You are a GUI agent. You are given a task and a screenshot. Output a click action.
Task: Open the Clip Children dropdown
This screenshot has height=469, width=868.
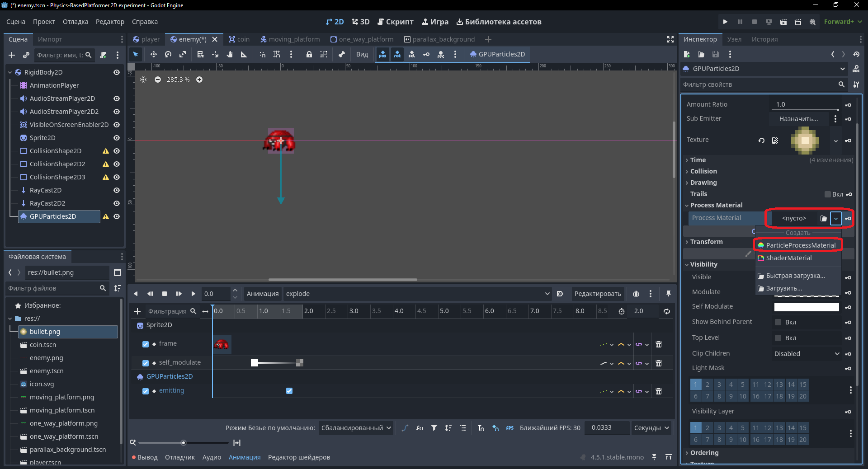[x=807, y=354]
